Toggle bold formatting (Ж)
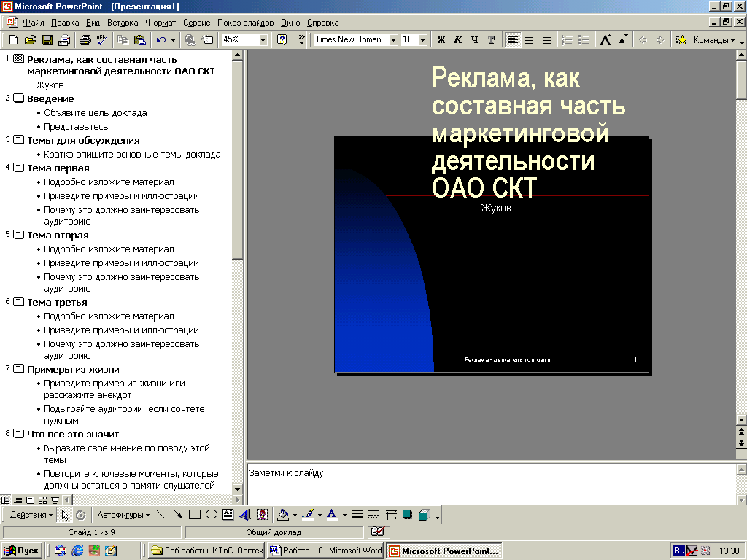The height and width of the screenshot is (560, 747). click(x=441, y=40)
